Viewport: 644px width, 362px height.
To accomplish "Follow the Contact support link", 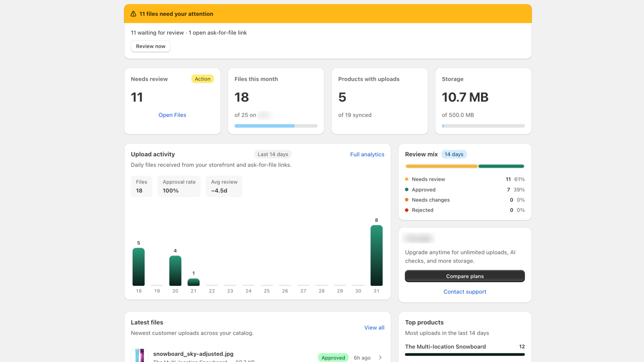I will 465,292.
